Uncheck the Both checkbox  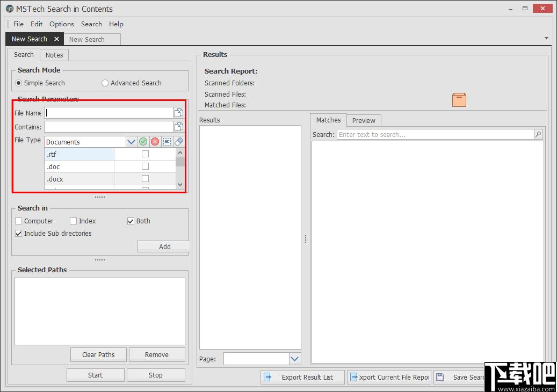[131, 221]
